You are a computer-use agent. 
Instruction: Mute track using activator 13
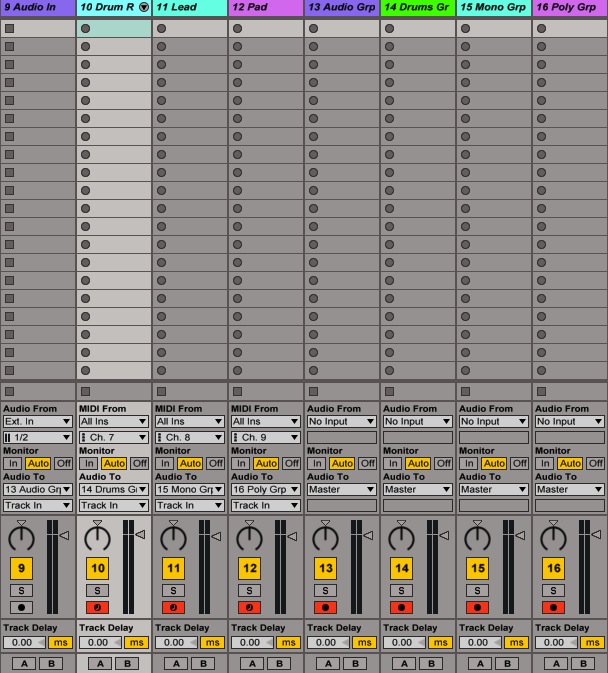click(x=325, y=568)
